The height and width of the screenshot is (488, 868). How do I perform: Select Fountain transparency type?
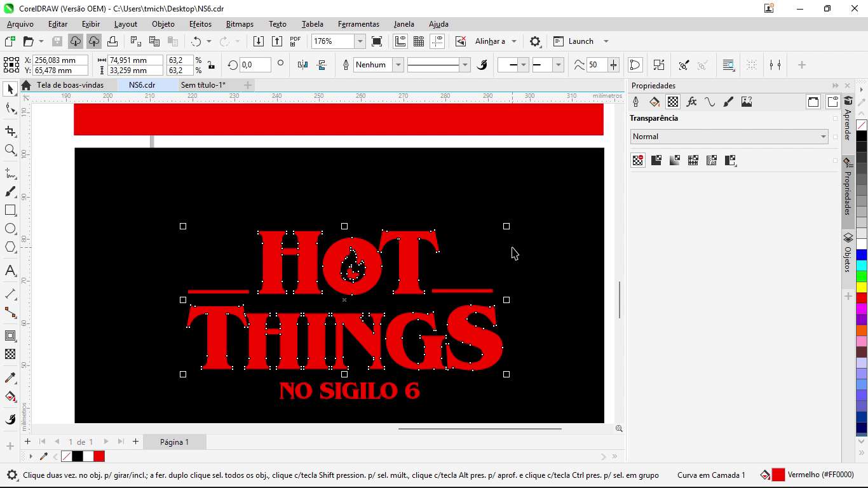click(675, 160)
